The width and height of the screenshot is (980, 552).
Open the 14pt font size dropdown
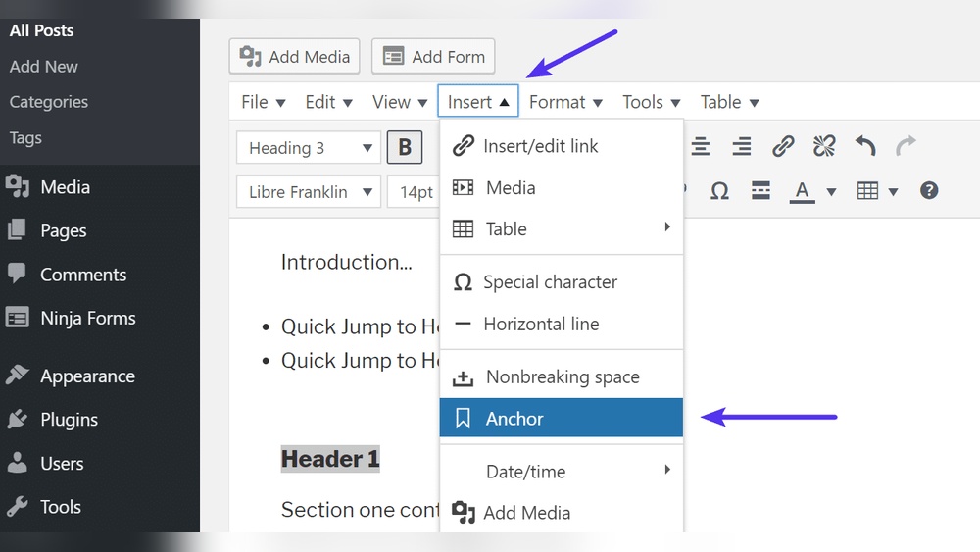click(414, 192)
